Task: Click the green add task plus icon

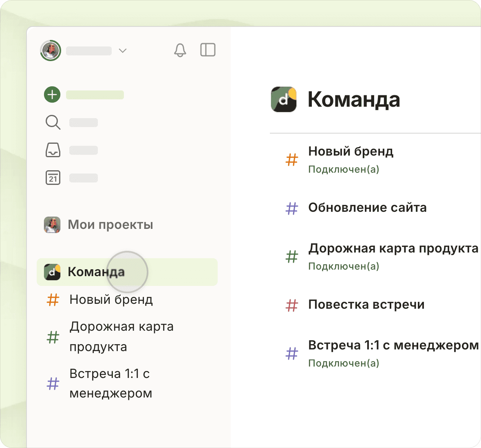Action: (x=52, y=94)
